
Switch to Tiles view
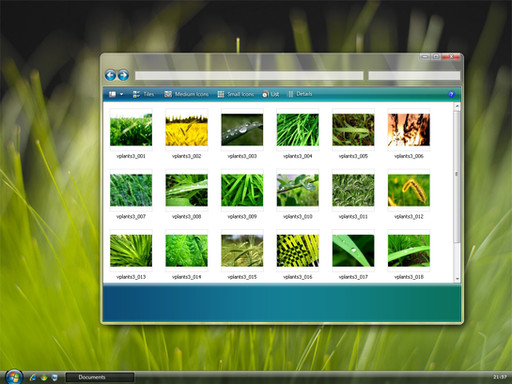[143, 94]
